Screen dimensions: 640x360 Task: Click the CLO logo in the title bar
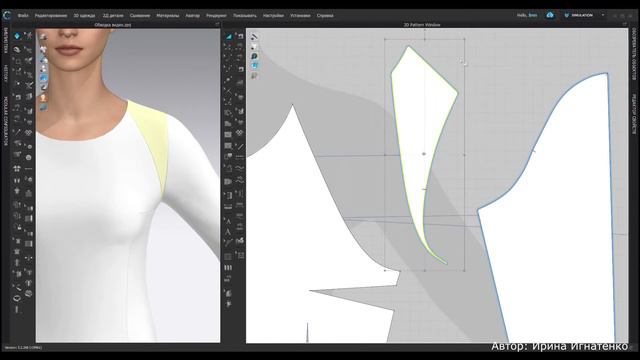point(7,16)
